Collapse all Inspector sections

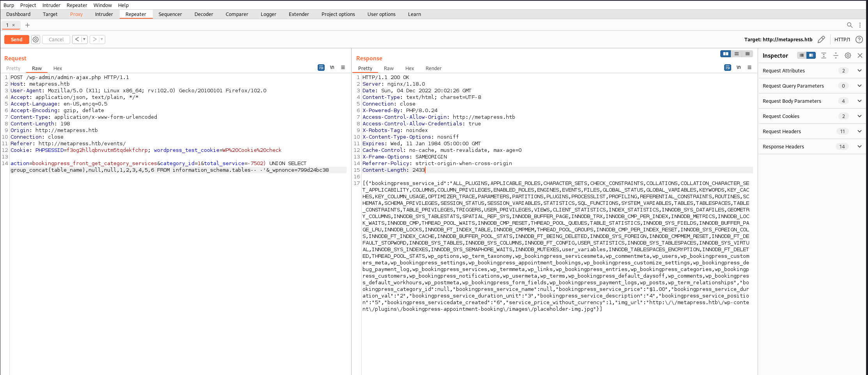tap(836, 55)
